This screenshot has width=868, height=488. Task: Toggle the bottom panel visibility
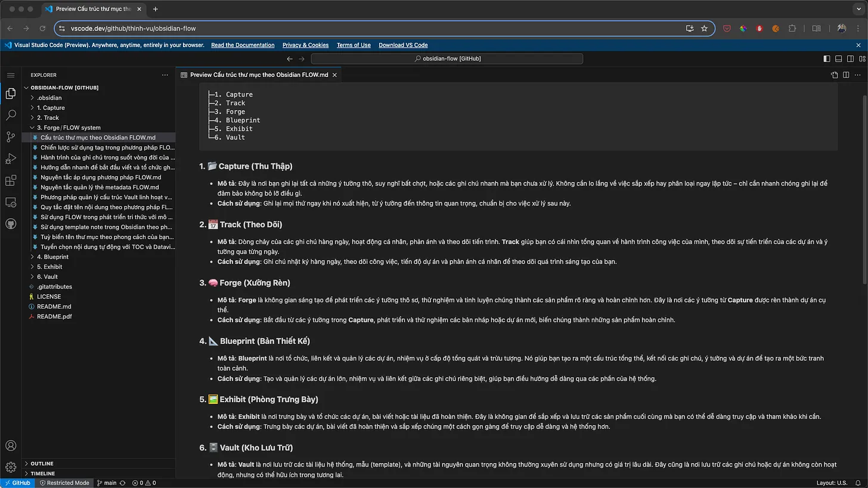tap(838, 58)
